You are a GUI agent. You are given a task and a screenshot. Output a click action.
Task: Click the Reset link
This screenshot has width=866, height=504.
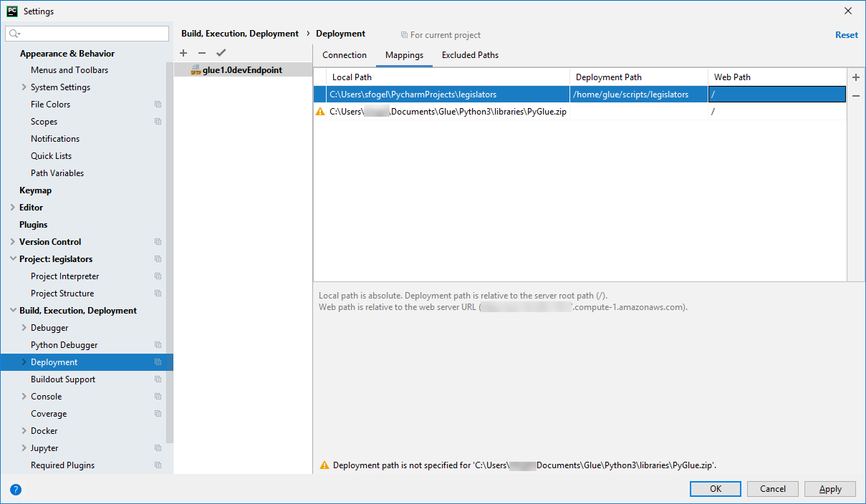click(846, 34)
